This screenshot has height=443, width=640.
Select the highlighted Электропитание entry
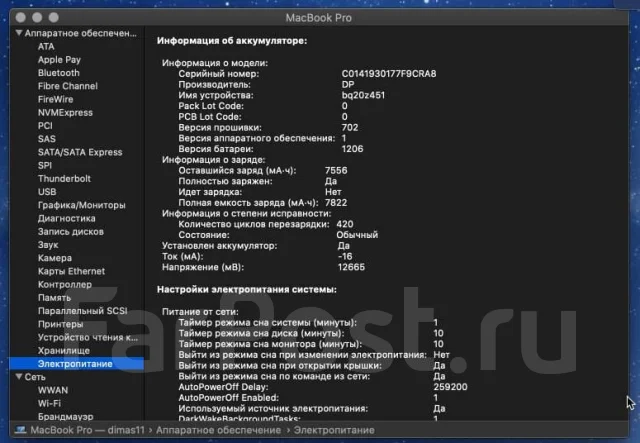click(x=77, y=364)
